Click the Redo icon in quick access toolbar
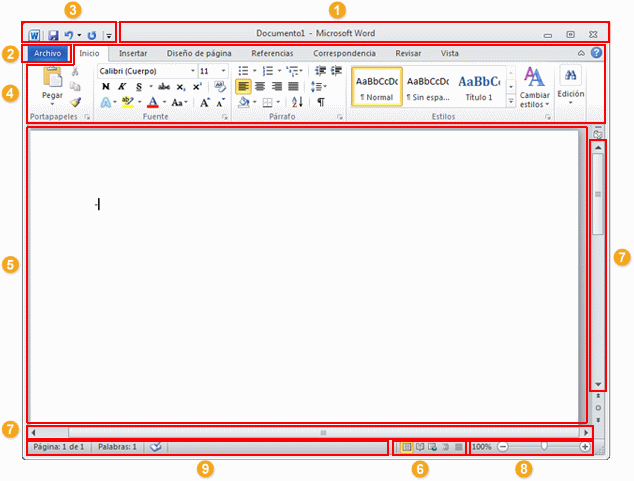This screenshot has height=481, width=634. [x=92, y=35]
